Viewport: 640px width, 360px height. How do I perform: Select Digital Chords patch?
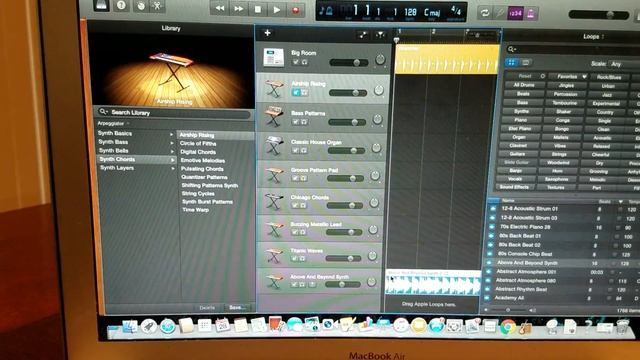198,152
